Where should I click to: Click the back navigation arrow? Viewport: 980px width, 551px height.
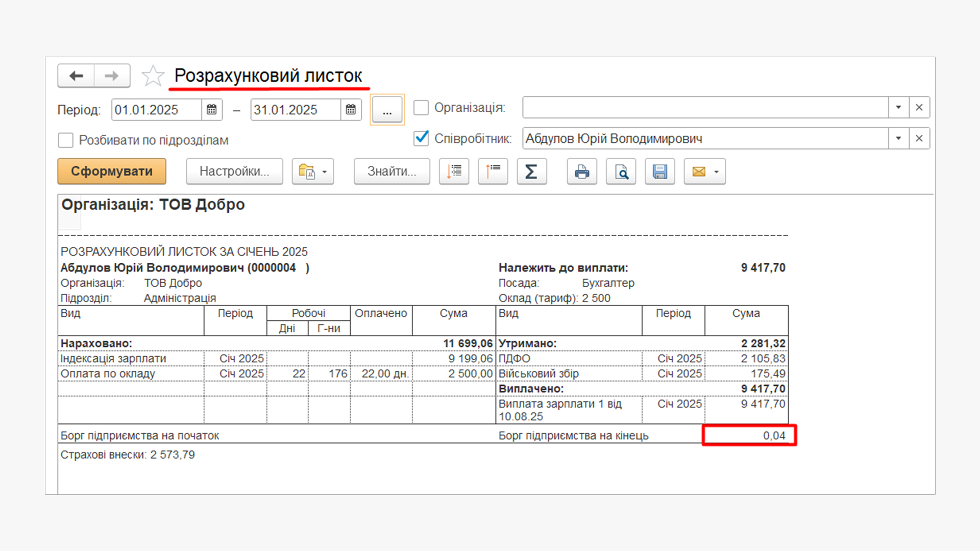pos(76,76)
